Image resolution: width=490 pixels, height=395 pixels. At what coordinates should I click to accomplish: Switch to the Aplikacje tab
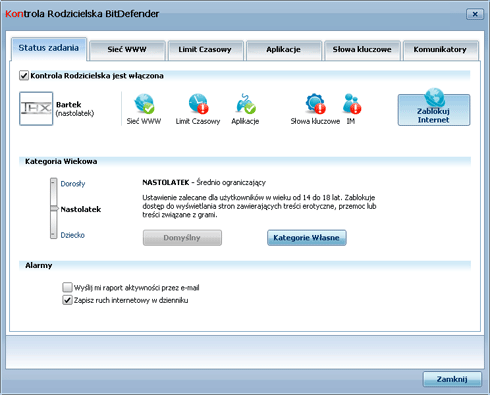283,50
